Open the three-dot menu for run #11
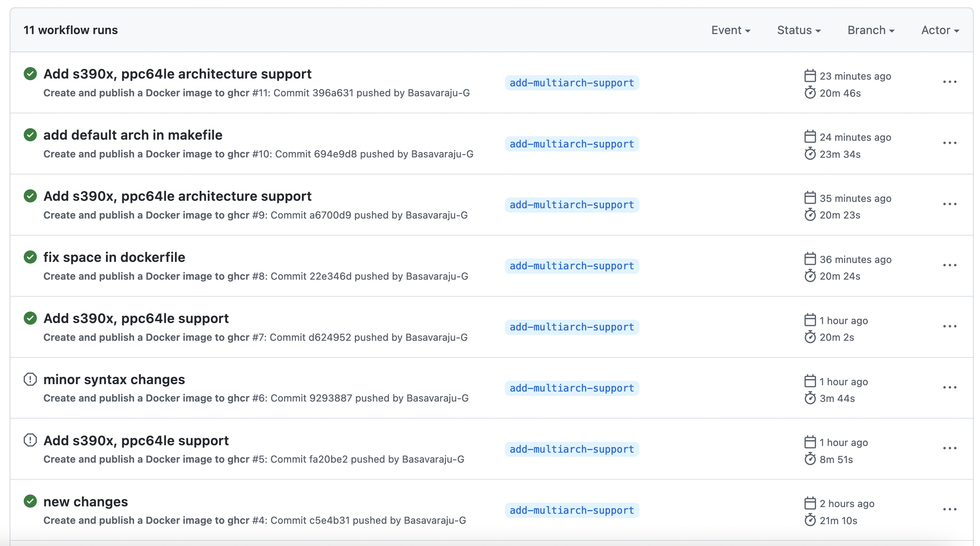This screenshot has width=980, height=546. coord(950,82)
